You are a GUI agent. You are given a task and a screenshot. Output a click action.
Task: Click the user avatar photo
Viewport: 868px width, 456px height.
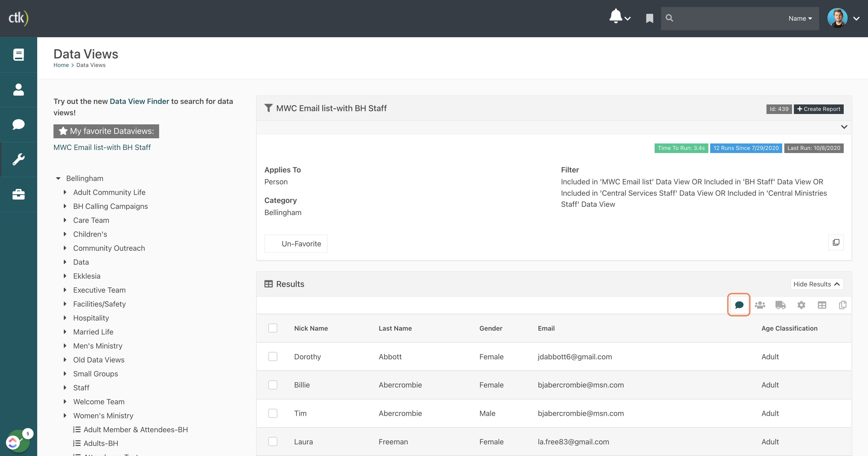[x=837, y=18]
